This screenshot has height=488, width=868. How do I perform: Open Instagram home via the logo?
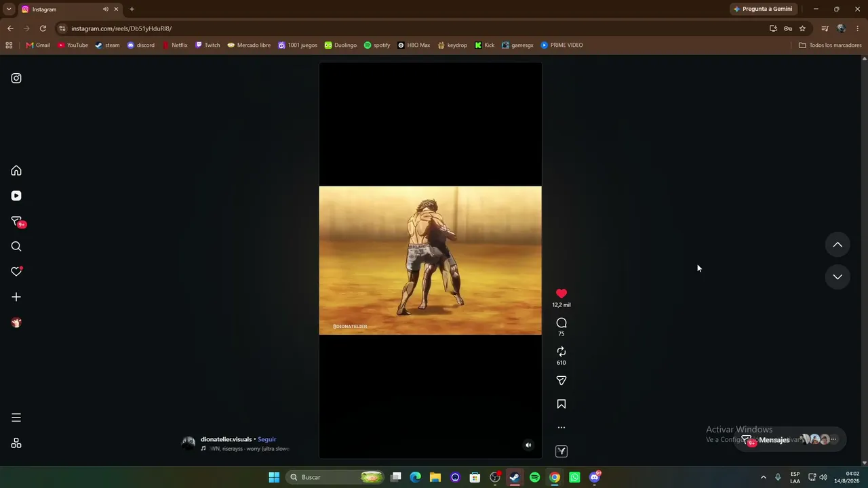[x=16, y=78]
